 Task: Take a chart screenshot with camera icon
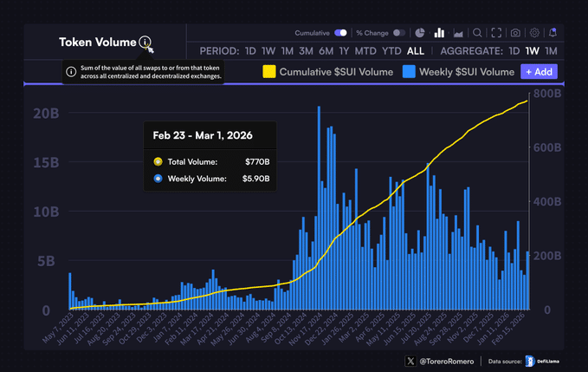pyautogui.click(x=515, y=33)
